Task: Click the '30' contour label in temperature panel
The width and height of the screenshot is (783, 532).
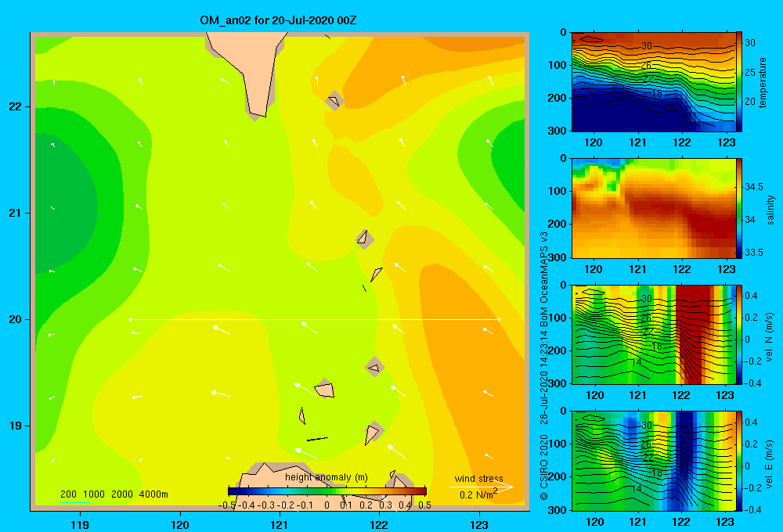Action: pyautogui.click(x=646, y=46)
